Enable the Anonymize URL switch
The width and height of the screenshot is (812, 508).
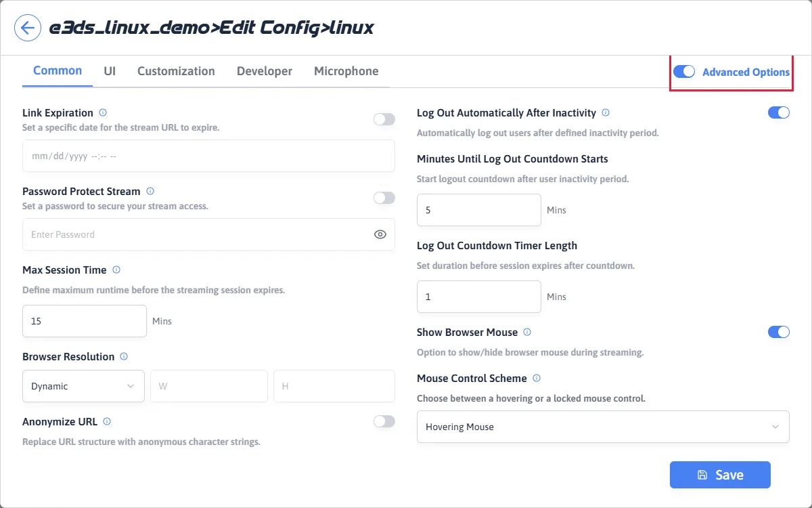click(384, 421)
